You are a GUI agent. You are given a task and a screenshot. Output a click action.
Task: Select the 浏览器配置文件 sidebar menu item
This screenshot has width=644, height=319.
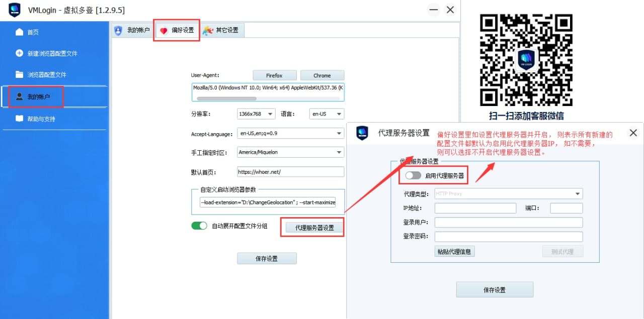point(47,75)
